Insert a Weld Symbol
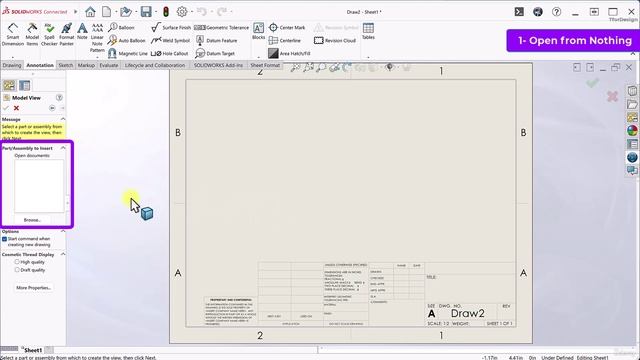Viewport: 640px width, 360px height. (171, 40)
